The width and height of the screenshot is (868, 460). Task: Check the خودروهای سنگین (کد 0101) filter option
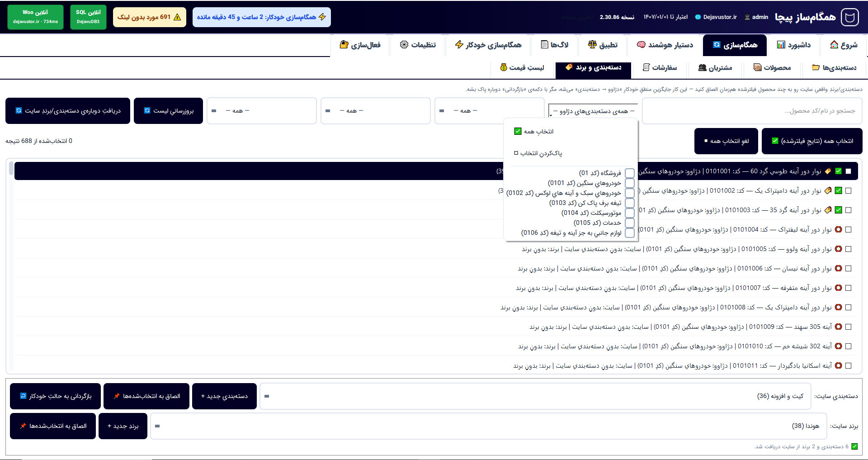tap(630, 183)
